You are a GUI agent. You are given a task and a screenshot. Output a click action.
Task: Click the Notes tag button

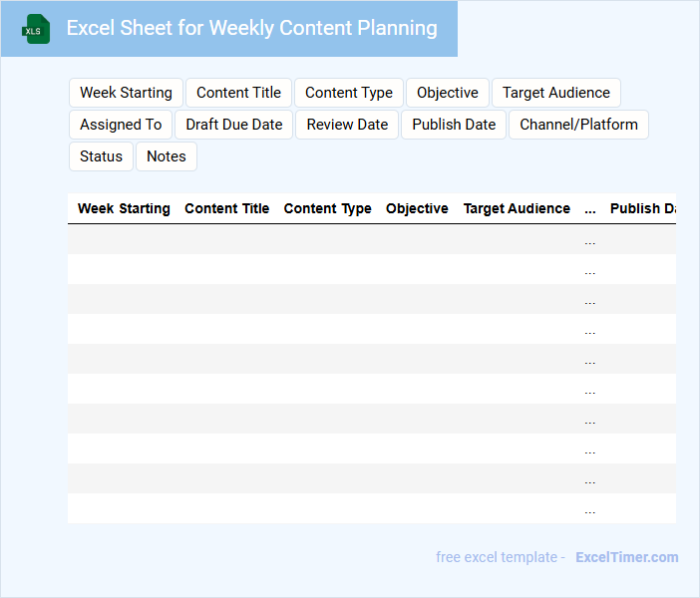click(x=167, y=156)
